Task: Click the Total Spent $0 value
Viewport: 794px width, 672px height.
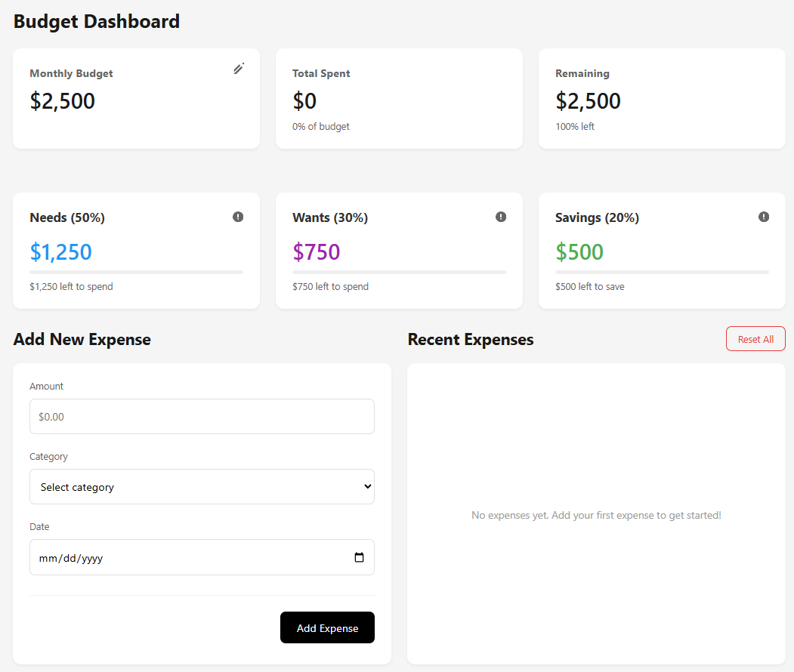Action: [x=304, y=101]
